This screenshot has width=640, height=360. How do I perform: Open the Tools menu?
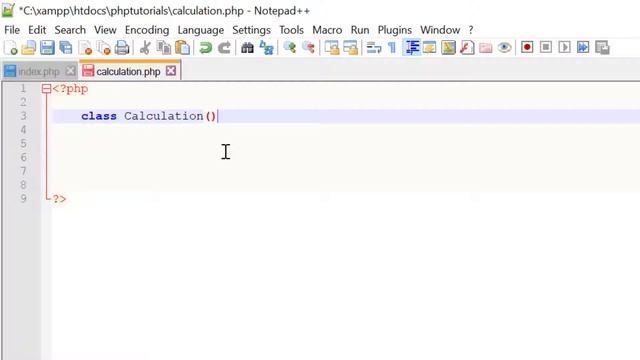point(291,30)
